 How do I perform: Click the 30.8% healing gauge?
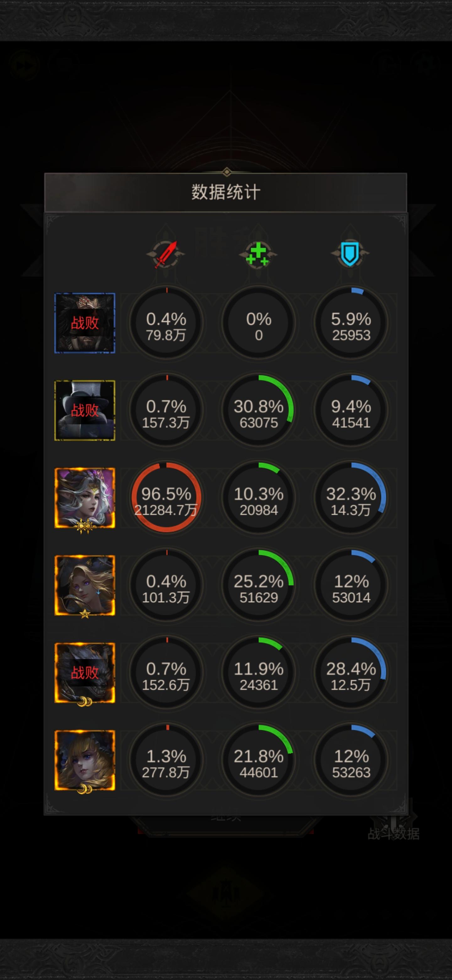pyautogui.click(x=259, y=410)
